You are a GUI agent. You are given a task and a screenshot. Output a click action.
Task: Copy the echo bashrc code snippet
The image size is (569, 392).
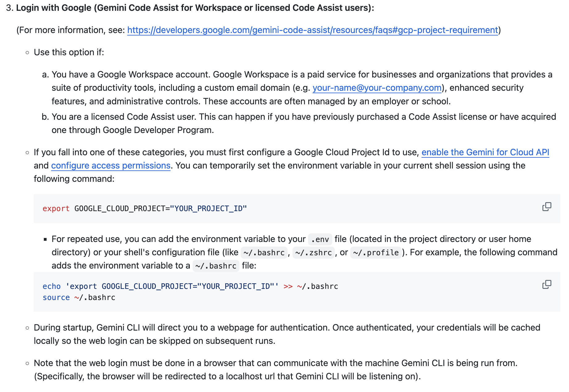[547, 284]
